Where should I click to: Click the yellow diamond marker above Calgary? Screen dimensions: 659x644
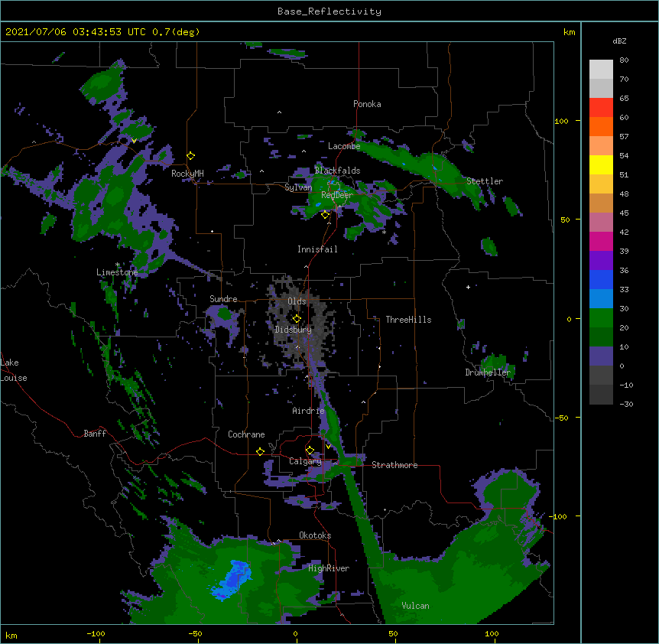(310, 450)
